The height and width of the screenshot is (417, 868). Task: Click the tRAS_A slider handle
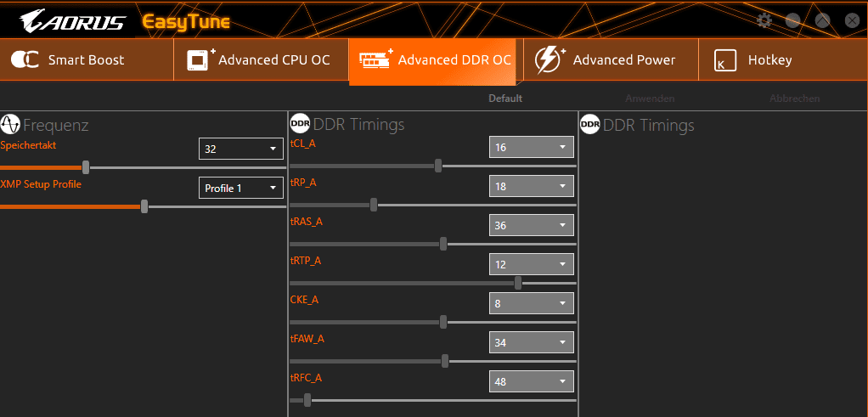[x=443, y=244]
